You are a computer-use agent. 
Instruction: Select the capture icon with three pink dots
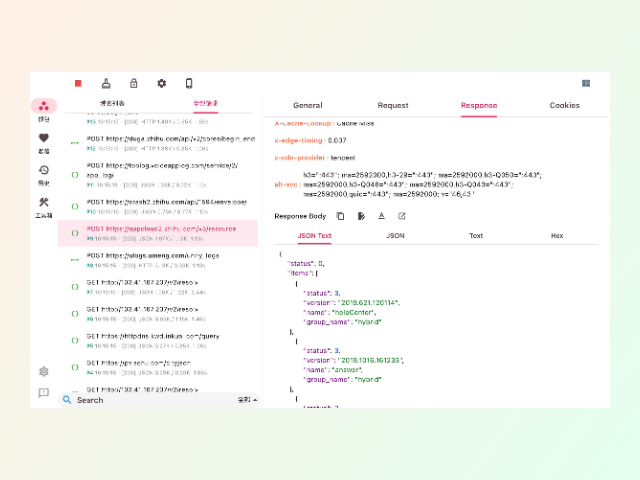click(44, 106)
